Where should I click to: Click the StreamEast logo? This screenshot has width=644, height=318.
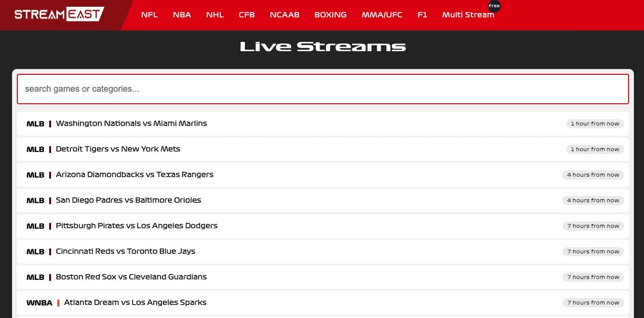(59, 14)
